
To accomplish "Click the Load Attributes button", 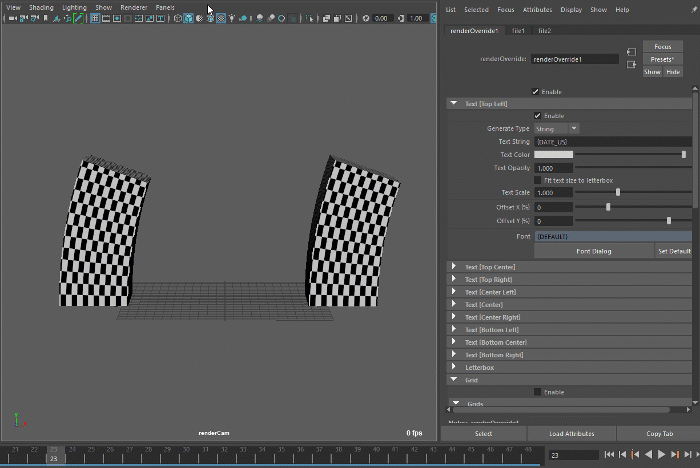I will coord(572,434).
